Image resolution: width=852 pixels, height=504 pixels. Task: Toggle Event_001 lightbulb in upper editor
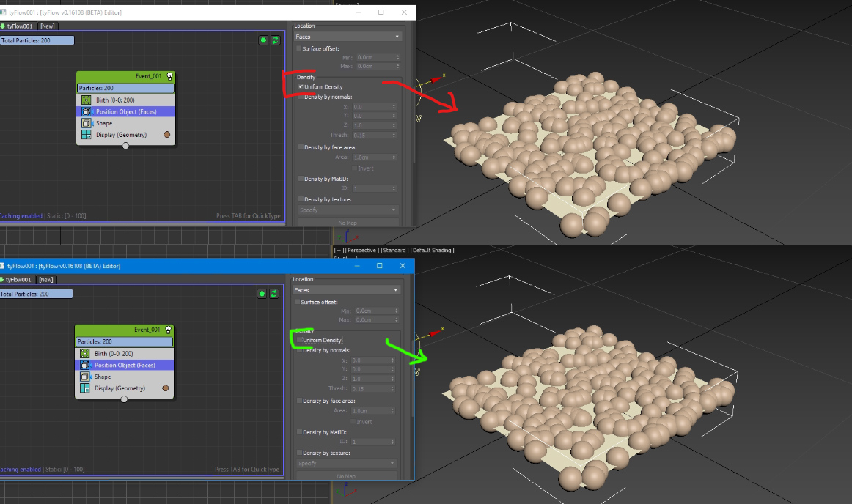(169, 76)
